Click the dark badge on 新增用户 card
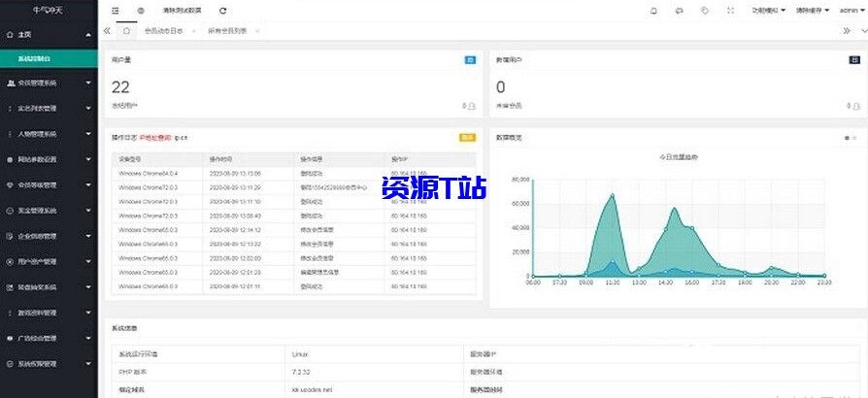 pos(854,60)
